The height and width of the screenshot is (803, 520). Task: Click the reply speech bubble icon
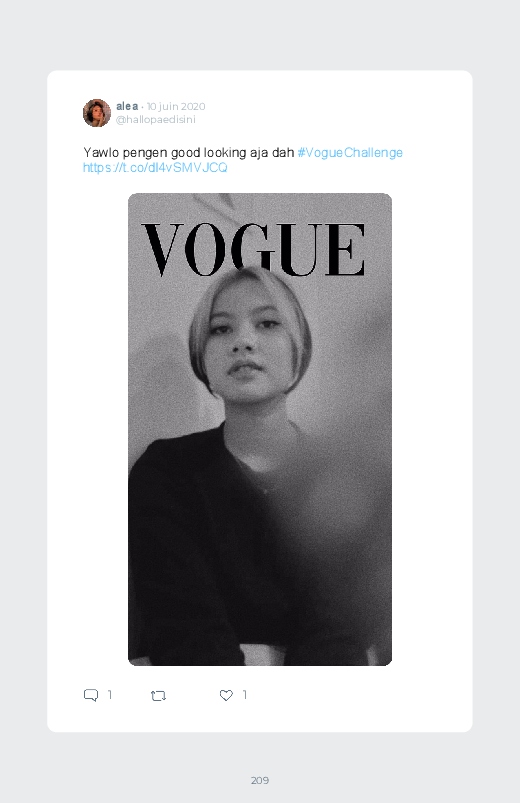[91, 695]
